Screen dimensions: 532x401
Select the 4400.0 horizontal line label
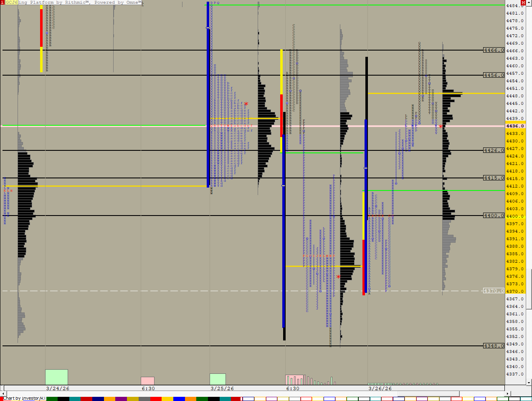[494, 216]
